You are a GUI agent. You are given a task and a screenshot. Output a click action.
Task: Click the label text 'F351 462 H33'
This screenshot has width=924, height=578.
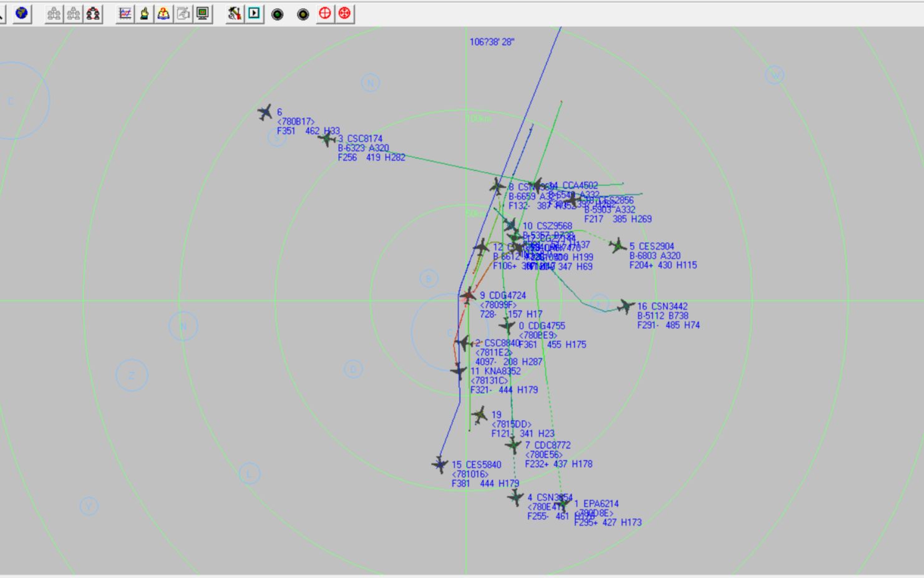[308, 131]
